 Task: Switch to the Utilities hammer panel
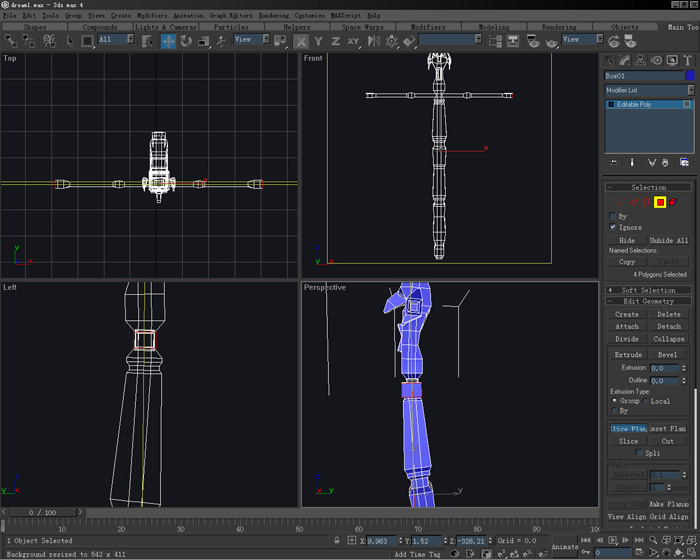pyautogui.click(x=688, y=61)
